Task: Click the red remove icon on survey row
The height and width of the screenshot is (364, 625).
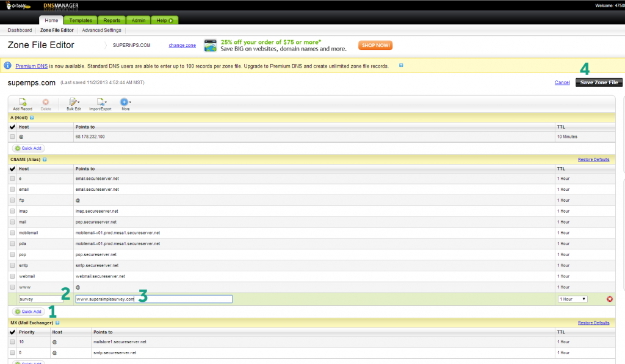Action: pos(610,299)
